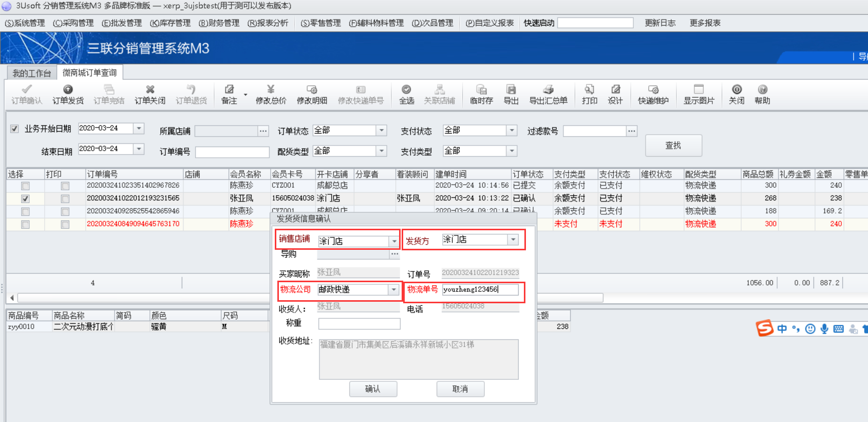This screenshot has width=868, height=422.
Task: Expand the 支付状态 dropdown
Action: [x=512, y=131]
